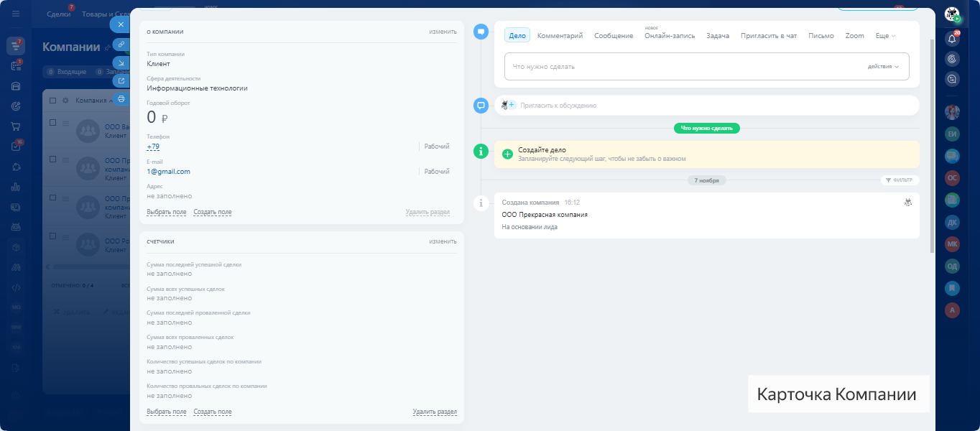Toggle select-all checkbox in companies list header
Screen dimensions: 980x431
52,101
